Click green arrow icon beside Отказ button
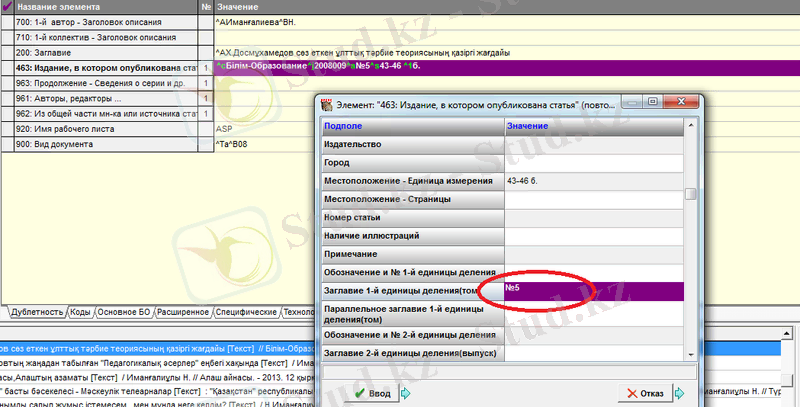 (x=680, y=393)
